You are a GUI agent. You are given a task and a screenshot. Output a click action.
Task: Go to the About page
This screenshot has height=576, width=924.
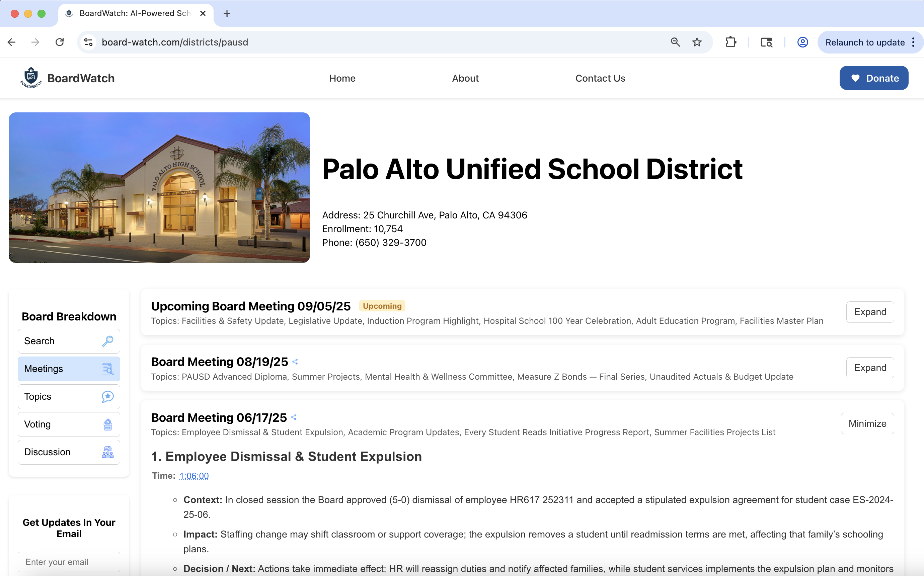pos(465,78)
